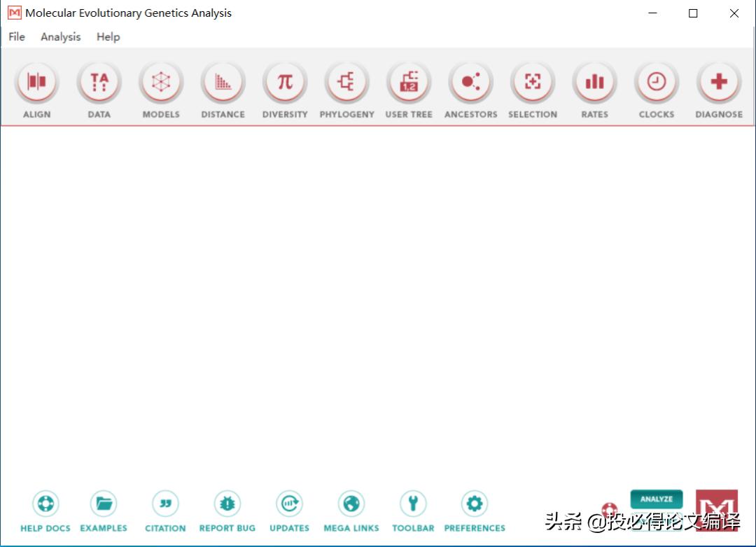Click the MEGA app icon in title bar

15,13
